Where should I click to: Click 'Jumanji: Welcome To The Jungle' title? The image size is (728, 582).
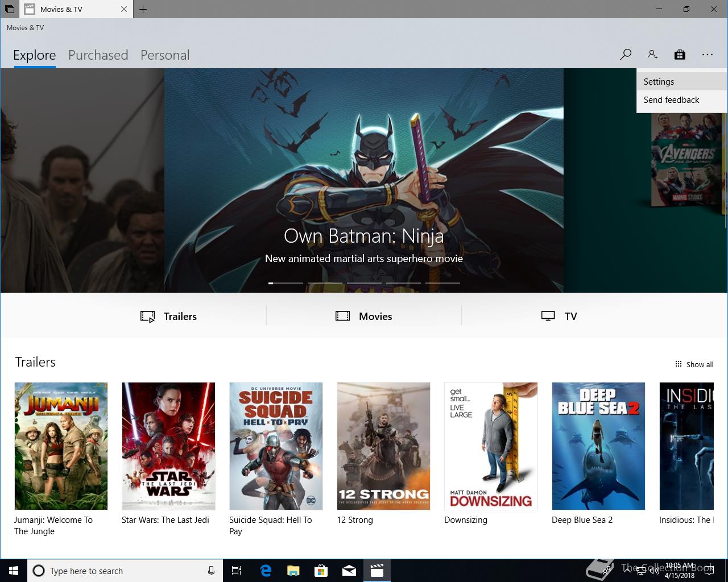53,526
